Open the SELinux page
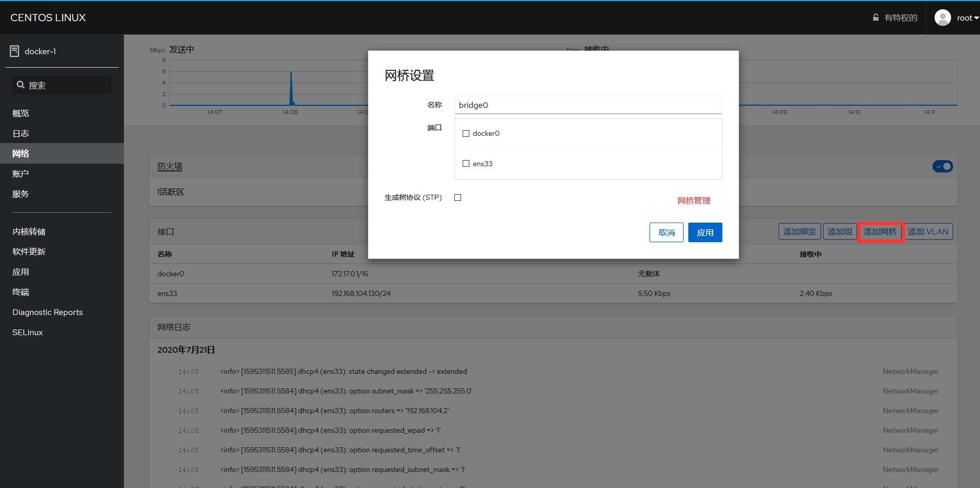980x488 pixels. (27, 332)
